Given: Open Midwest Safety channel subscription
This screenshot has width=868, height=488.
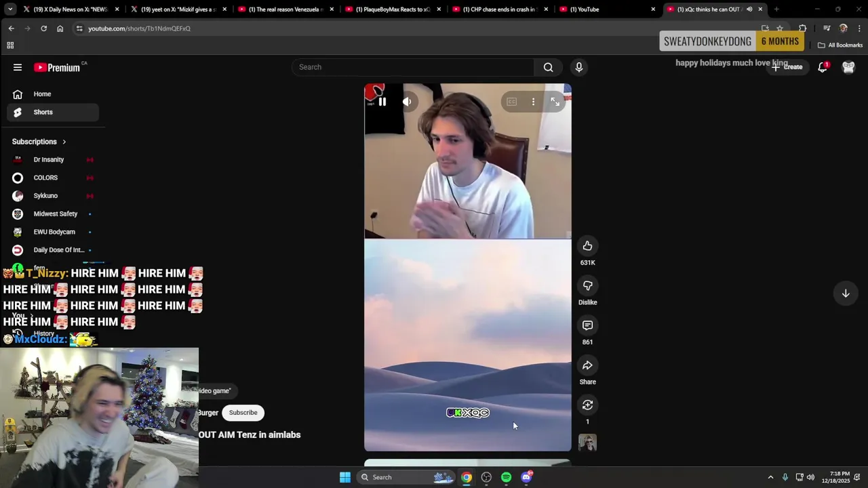Looking at the screenshot, I should pos(53,213).
